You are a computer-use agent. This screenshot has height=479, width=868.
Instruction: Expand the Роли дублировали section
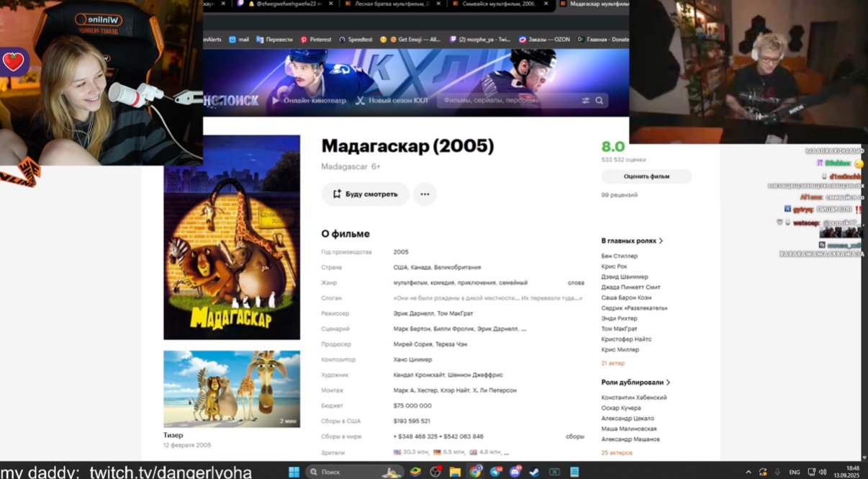[636, 382]
